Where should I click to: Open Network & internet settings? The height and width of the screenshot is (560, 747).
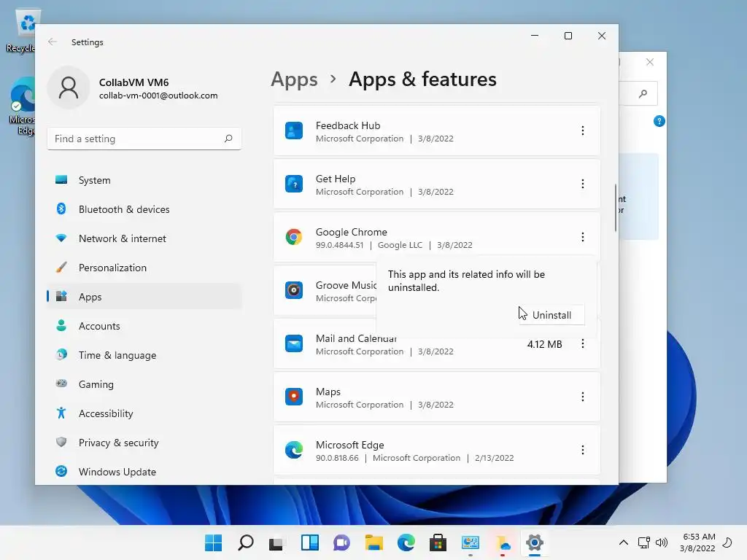coord(144,238)
